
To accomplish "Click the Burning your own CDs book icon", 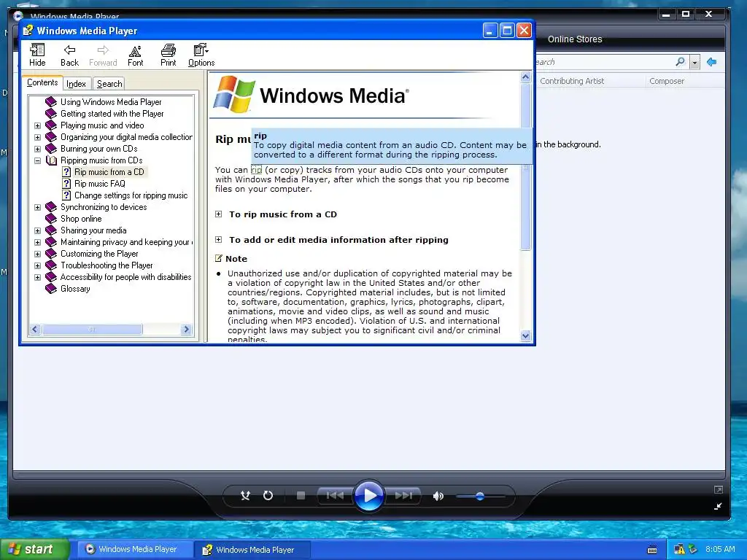I will click(51, 149).
